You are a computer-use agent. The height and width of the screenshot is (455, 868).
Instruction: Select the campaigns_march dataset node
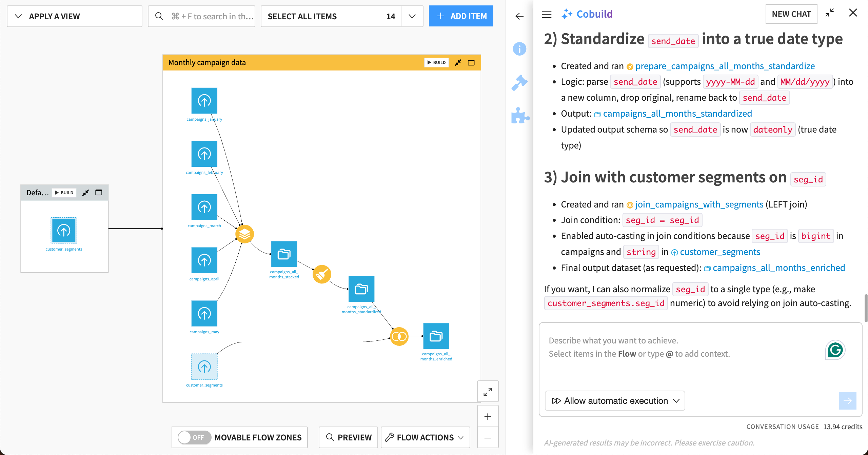204,207
